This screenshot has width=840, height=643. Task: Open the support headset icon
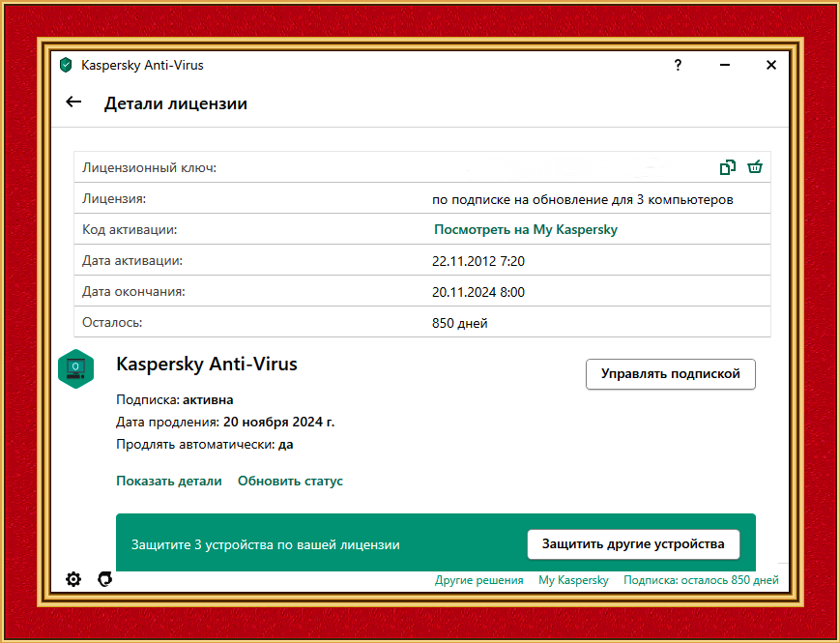pos(105,578)
